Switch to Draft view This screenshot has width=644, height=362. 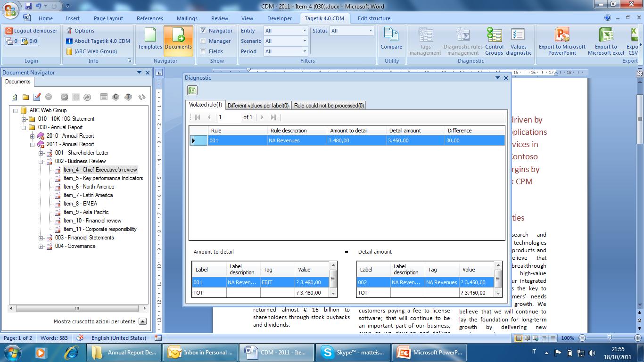pyautogui.click(x=553, y=338)
